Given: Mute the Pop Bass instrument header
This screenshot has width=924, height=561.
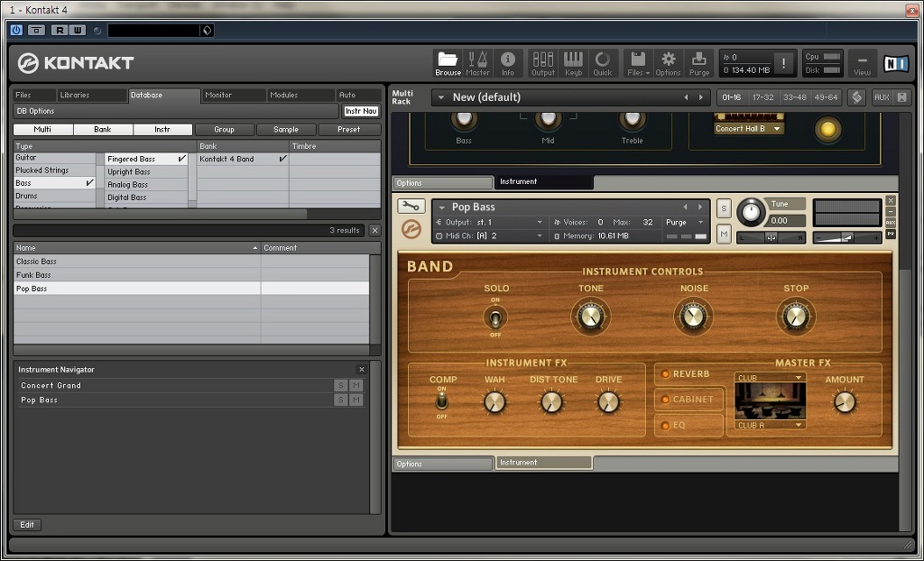Looking at the screenshot, I should coord(724,234).
